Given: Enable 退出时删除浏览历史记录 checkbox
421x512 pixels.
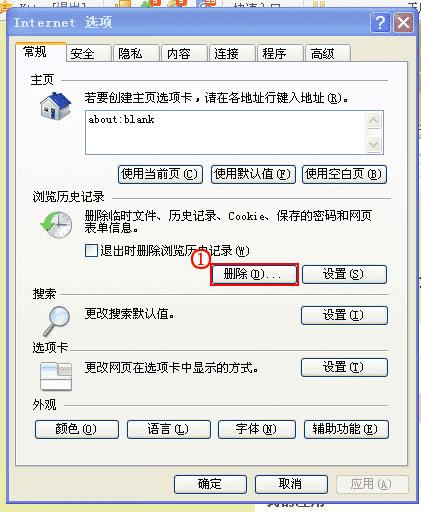Looking at the screenshot, I should [x=91, y=250].
